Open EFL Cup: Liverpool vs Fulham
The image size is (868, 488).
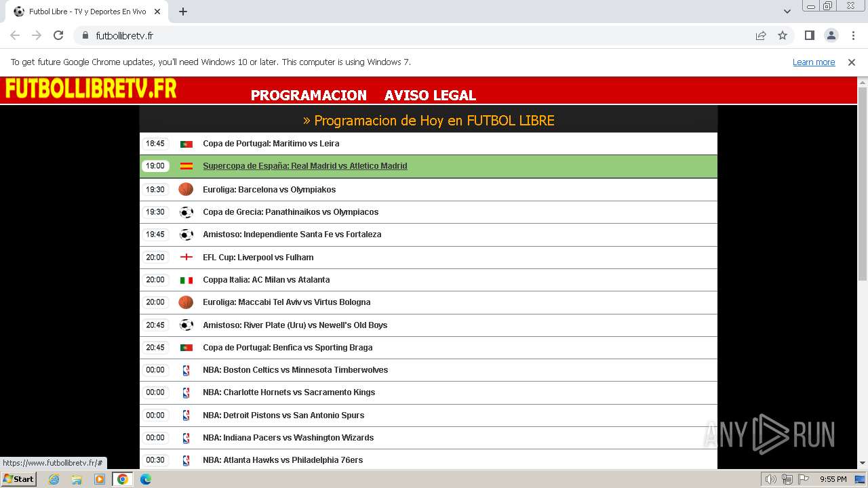click(258, 258)
